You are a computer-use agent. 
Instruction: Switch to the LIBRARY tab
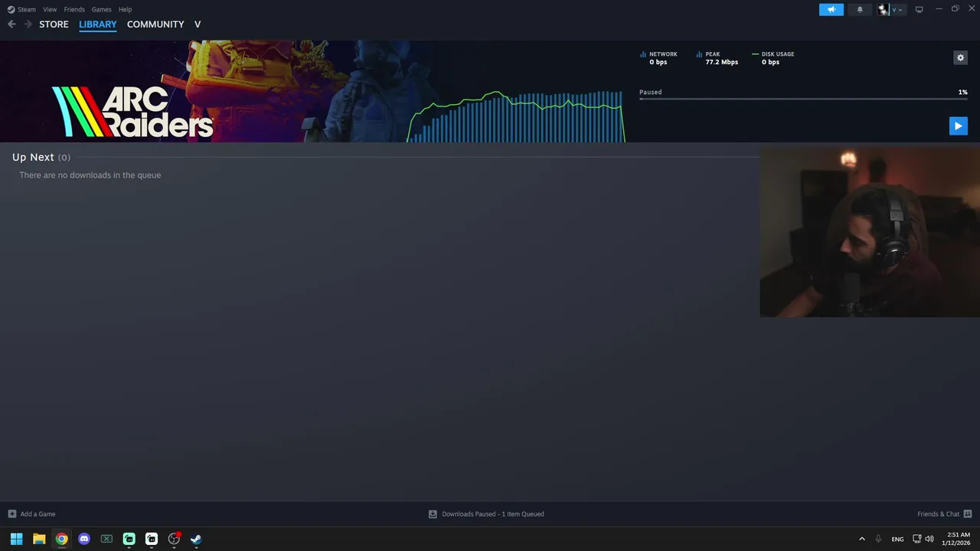(x=98, y=24)
